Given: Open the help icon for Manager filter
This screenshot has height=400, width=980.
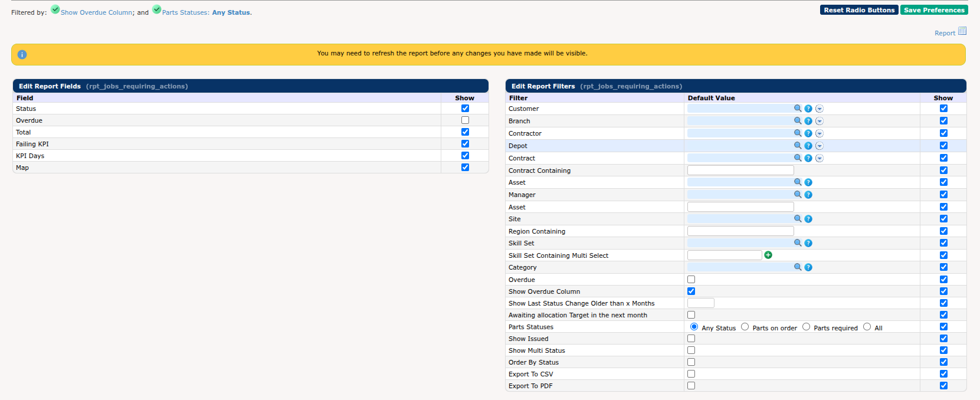Looking at the screenshot, I should (808, 195).
